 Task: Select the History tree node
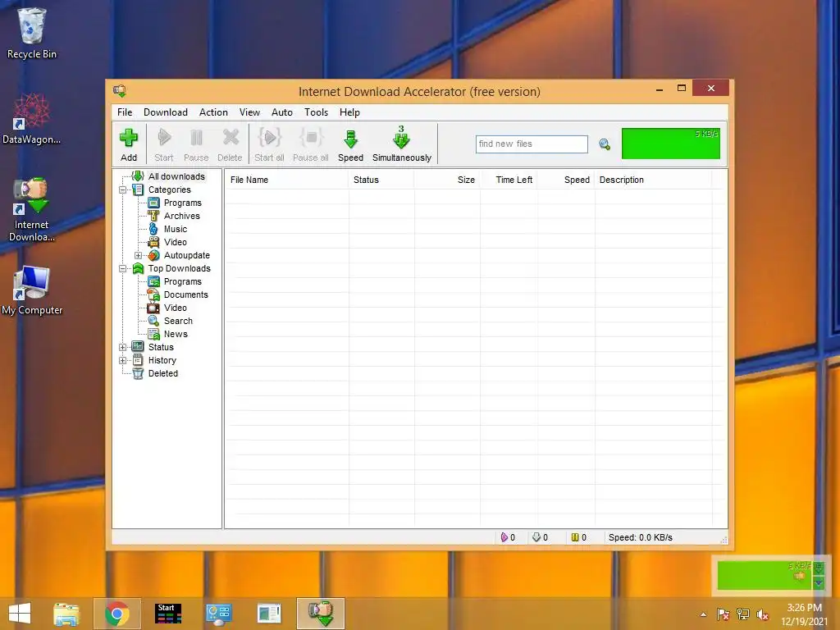162,360
